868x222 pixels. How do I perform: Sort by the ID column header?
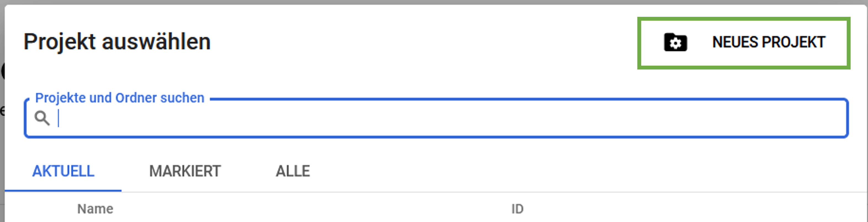517,209
